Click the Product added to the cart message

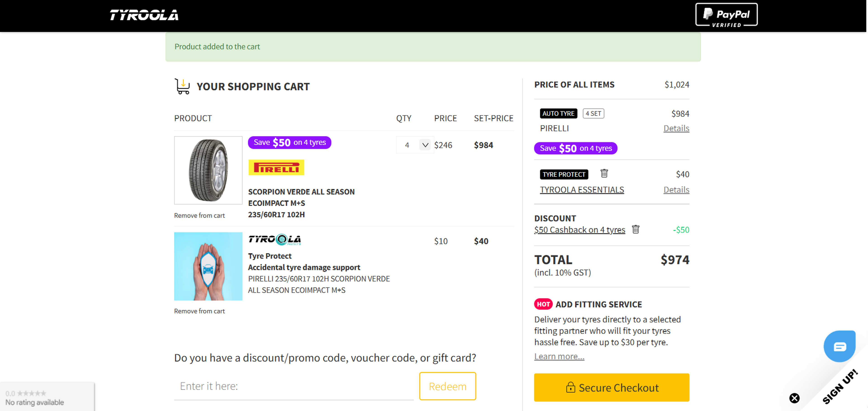[x=433, y=47]
